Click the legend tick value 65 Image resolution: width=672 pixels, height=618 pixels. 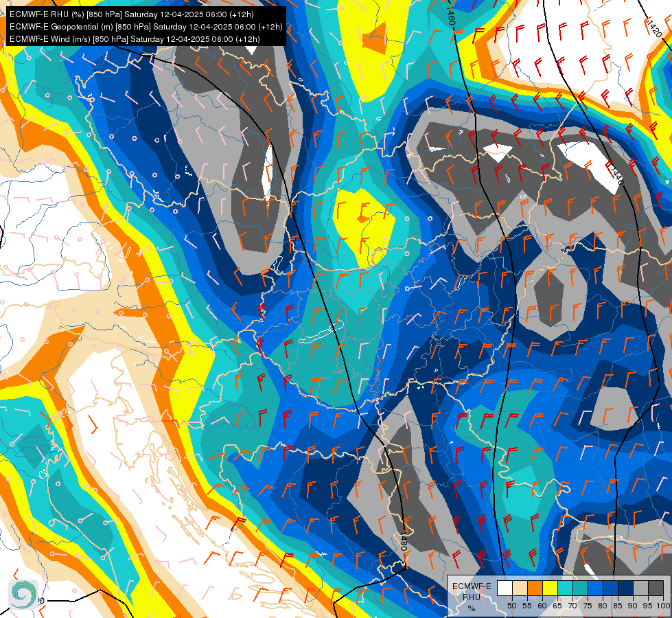pos(557,606)
